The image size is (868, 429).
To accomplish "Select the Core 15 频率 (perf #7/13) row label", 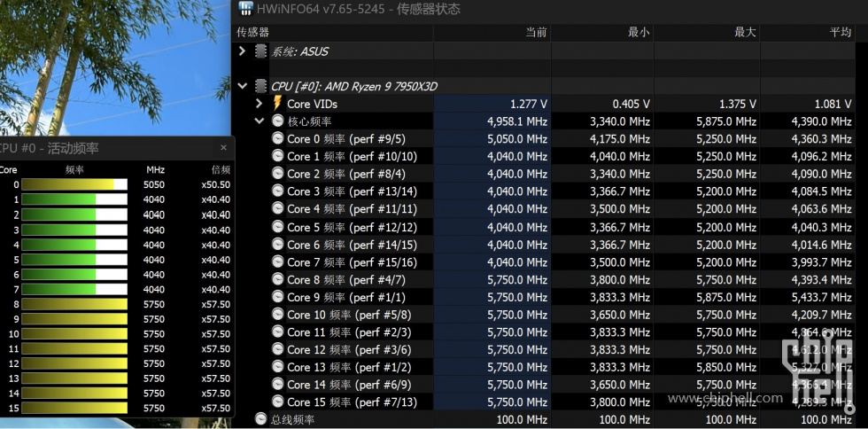I will [353, 402].
